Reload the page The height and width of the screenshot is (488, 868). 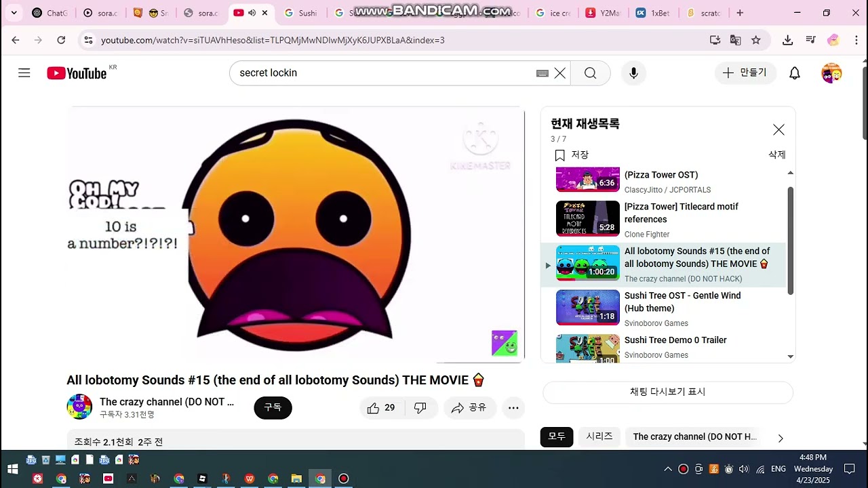tap(61, 40)
